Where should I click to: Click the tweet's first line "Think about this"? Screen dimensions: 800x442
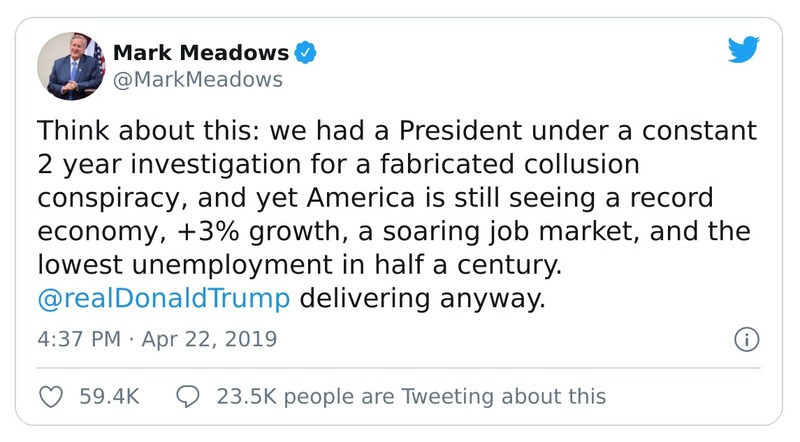pyautogui.click(x=130, y=133)
